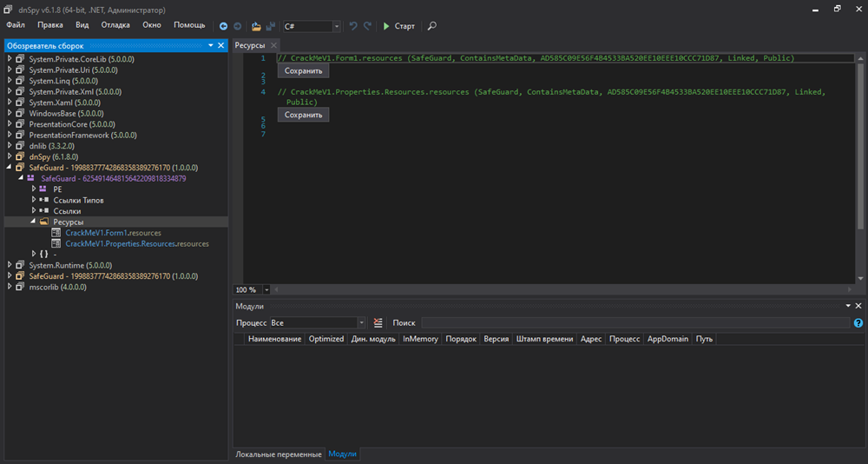
Task: Click the open file folder icon
Action: pyautogui.click(x=256, y=26)
